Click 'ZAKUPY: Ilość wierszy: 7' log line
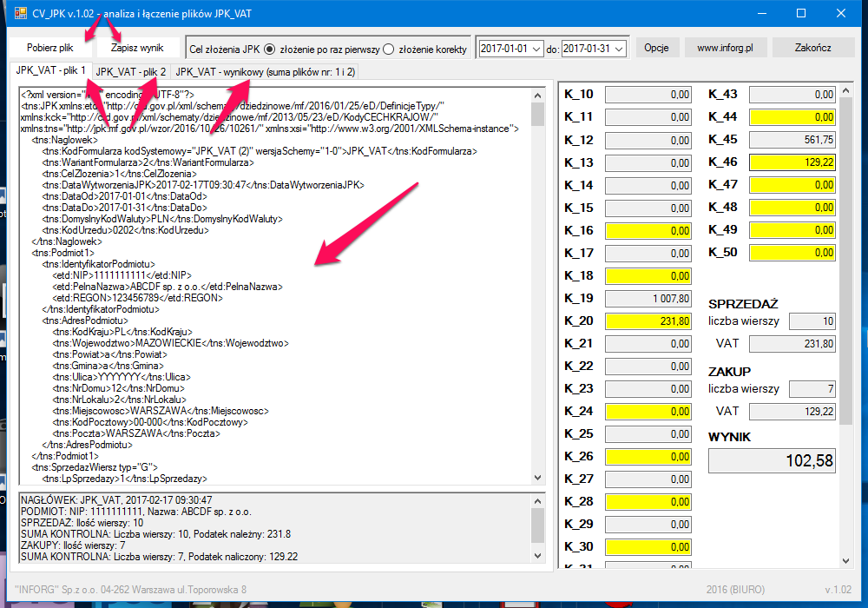868x608 pixels. pos(73,545)
